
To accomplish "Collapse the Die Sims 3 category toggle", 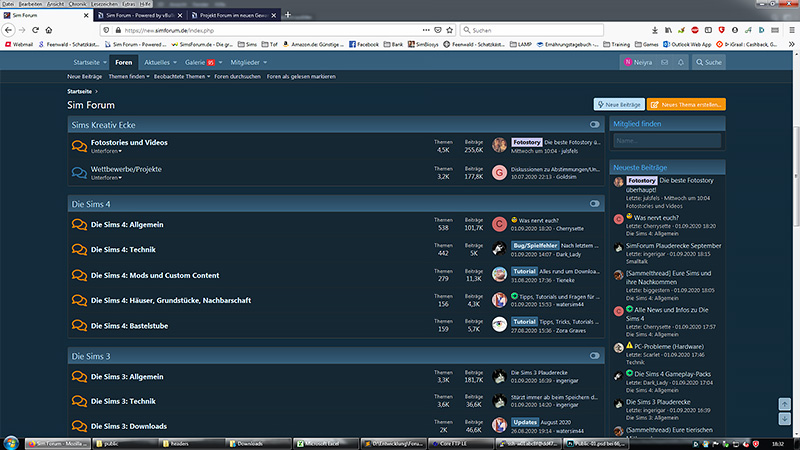I will coord(594,356).
